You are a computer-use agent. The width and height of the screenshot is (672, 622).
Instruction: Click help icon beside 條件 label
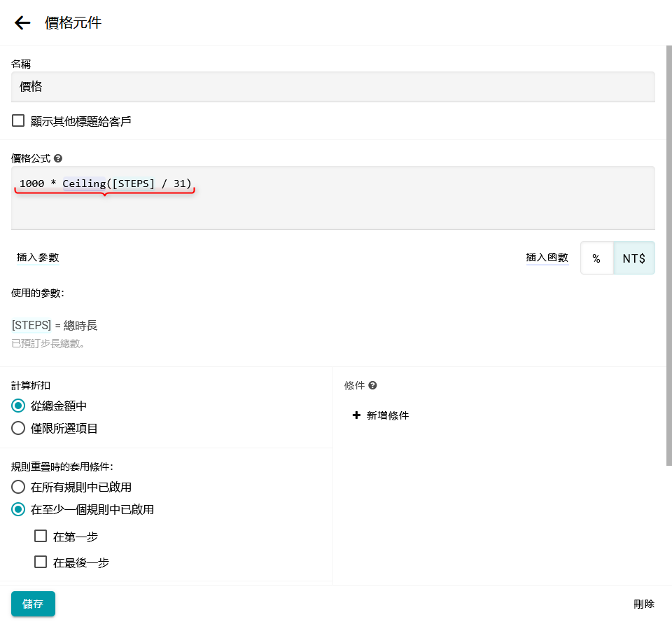[x=373, y=385]
